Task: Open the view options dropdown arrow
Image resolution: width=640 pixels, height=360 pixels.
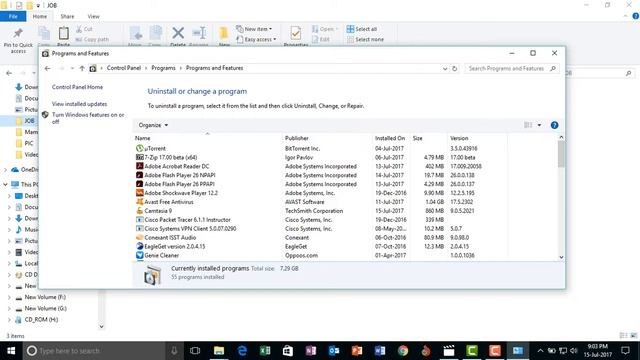Action: click(x=539, y=125)
